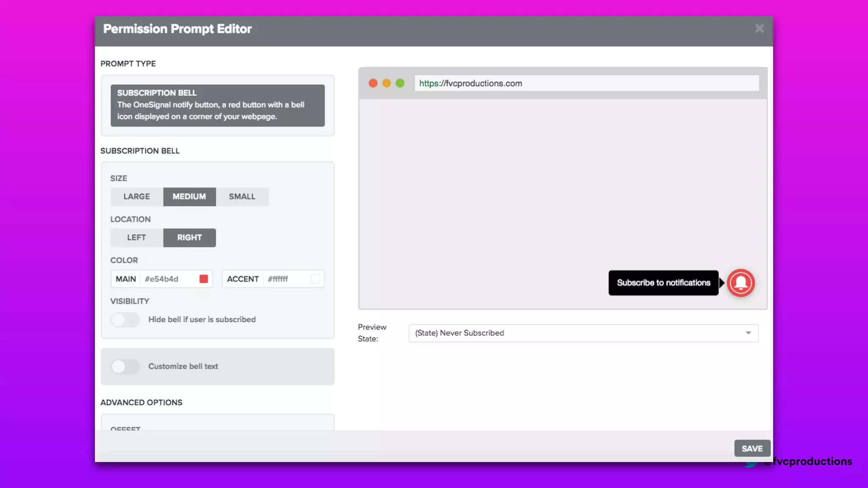868x488 pixels.
Task: Toggle Hide bell if user is subscribed
Action: (x=125, y=319)
